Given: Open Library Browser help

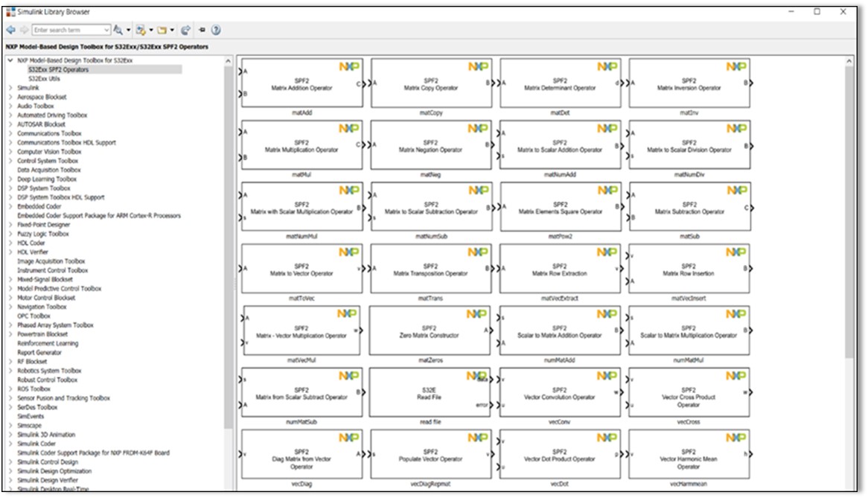Looking at the screenshot, I should click(214, 31).
